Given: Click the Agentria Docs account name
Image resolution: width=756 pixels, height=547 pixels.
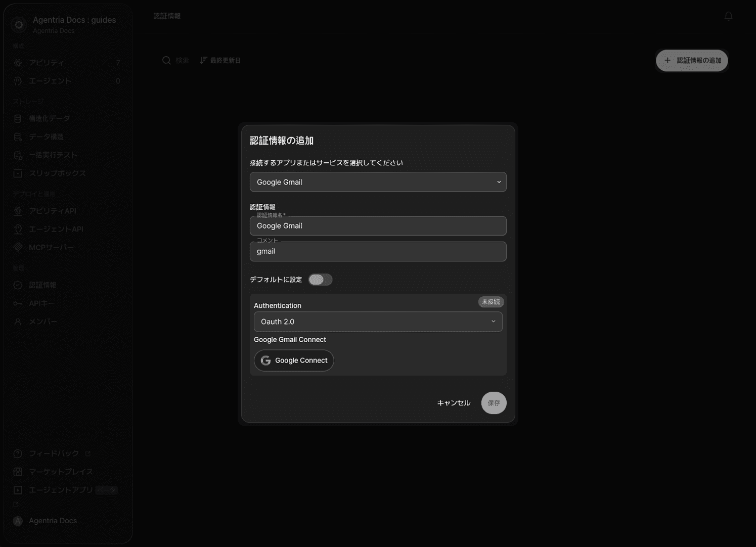Looking at the screenshot, I should (53, 521).
